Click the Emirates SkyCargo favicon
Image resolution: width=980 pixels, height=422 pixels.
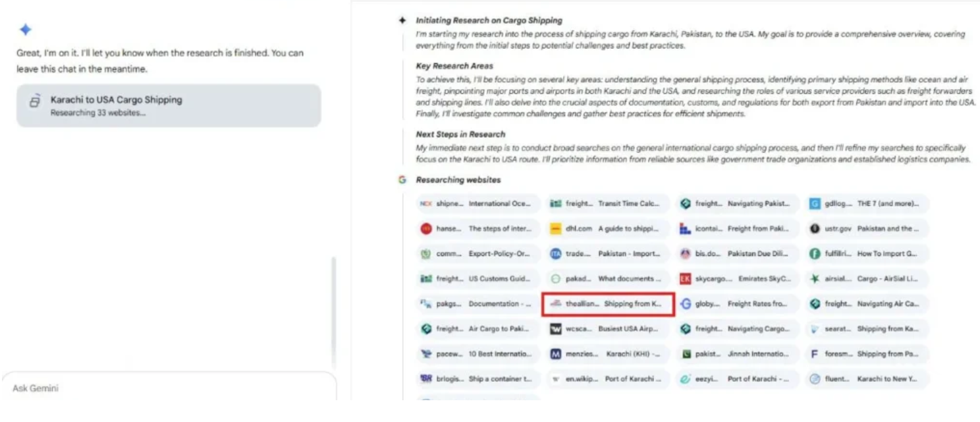point(686,279)
